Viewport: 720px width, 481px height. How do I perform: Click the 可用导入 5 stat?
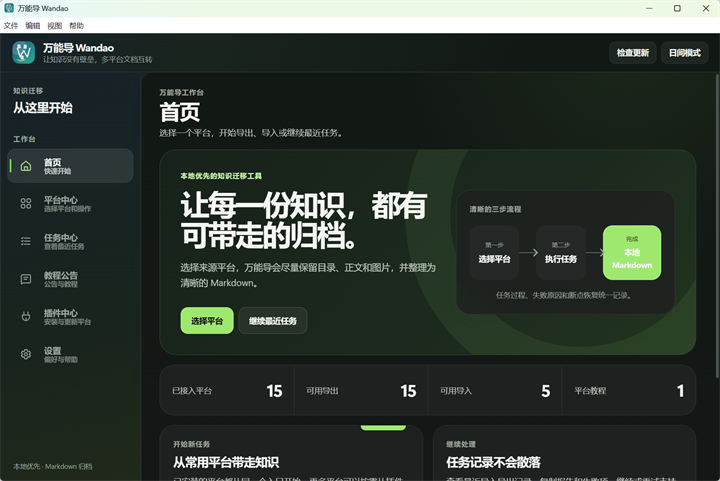tap(495, 391)
